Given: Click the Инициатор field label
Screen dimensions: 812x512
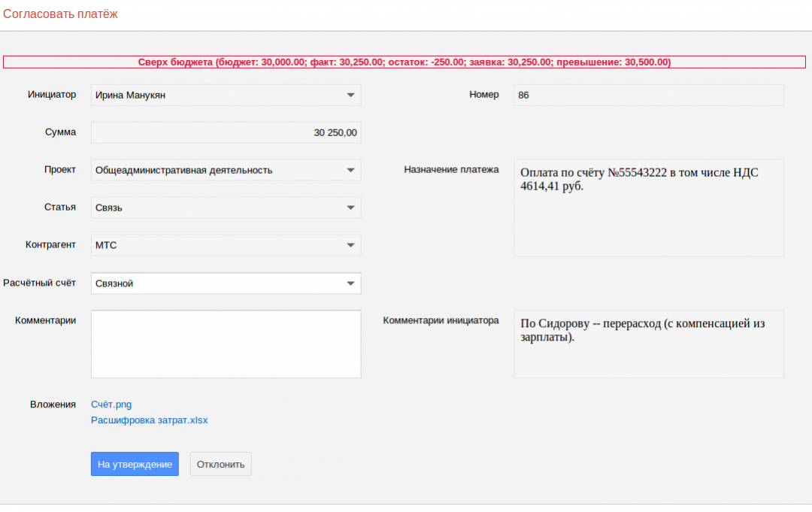Looking at the screenshot, I should point(52,95).
